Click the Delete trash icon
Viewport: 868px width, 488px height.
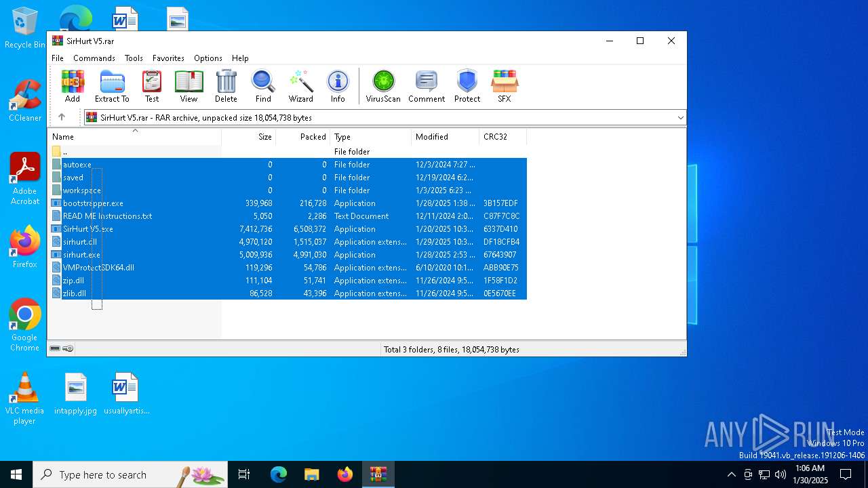click(x=226, y=86)
